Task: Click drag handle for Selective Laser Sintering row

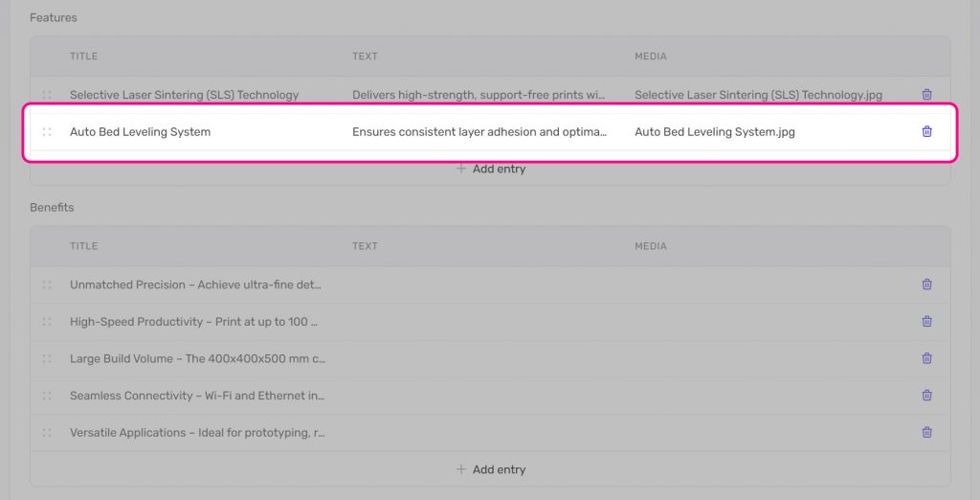Action: coord(47,95)
